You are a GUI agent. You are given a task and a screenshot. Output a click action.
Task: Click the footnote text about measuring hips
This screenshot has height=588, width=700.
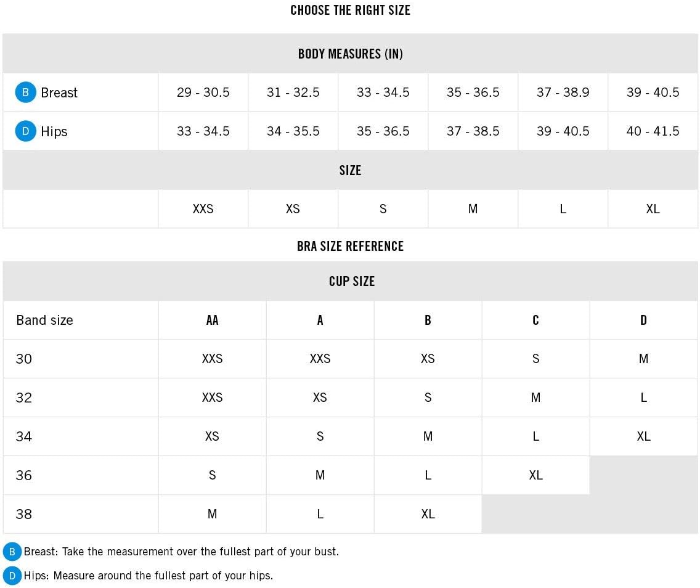pos(148,576)
